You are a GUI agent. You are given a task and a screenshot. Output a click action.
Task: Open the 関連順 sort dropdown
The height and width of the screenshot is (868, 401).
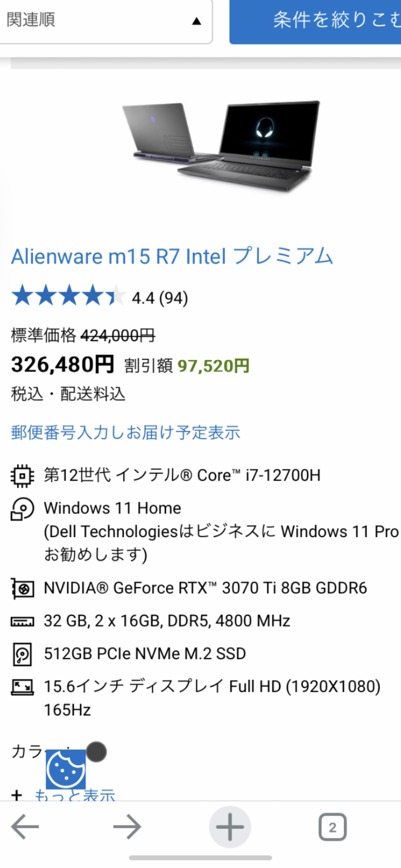click(x=105, y=21)
